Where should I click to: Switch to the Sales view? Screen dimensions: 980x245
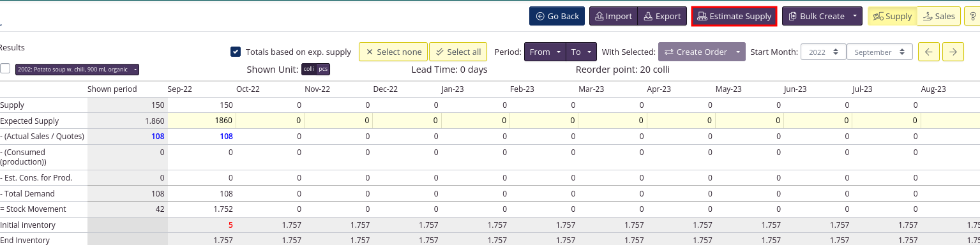[939, 16]
